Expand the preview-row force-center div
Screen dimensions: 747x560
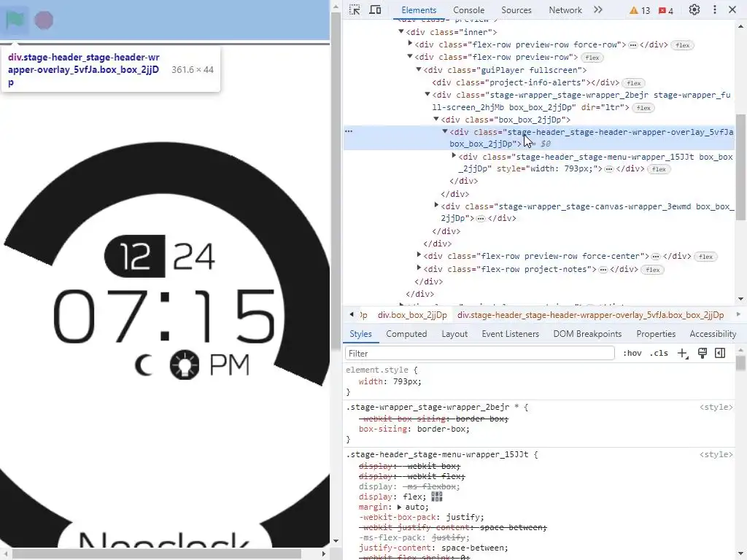419,255
